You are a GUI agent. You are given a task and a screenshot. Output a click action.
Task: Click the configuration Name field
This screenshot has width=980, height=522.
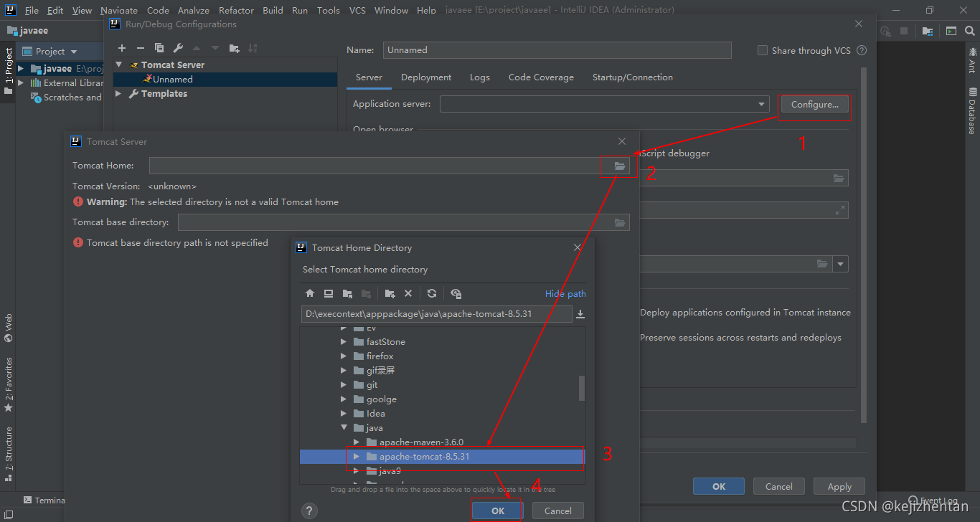pos(557,50)
